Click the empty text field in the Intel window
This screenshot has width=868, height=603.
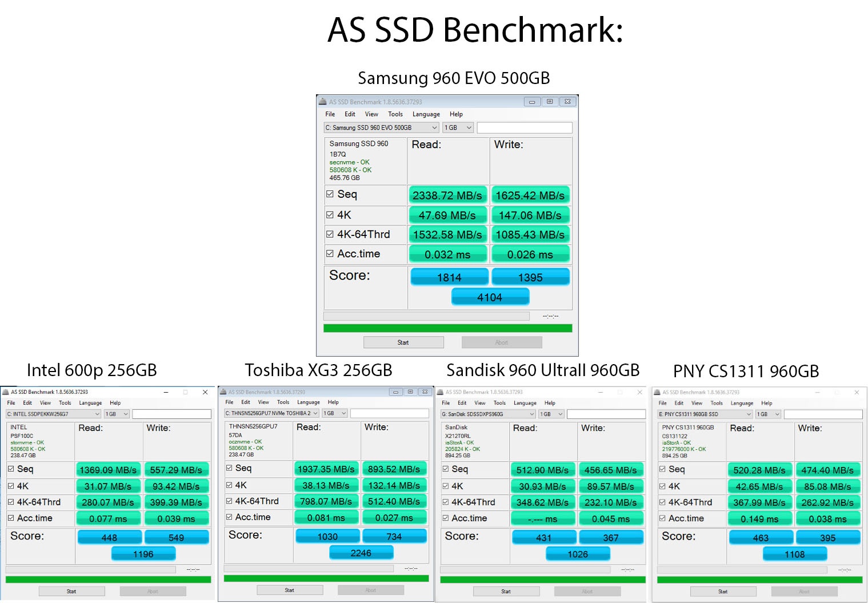(x=171, y=414)
